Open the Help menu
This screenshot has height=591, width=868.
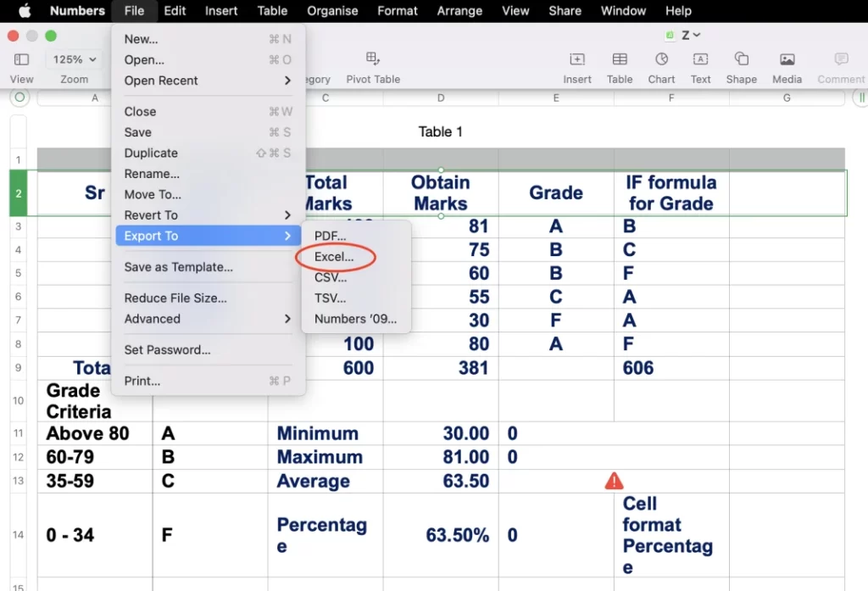pos(678,10)
